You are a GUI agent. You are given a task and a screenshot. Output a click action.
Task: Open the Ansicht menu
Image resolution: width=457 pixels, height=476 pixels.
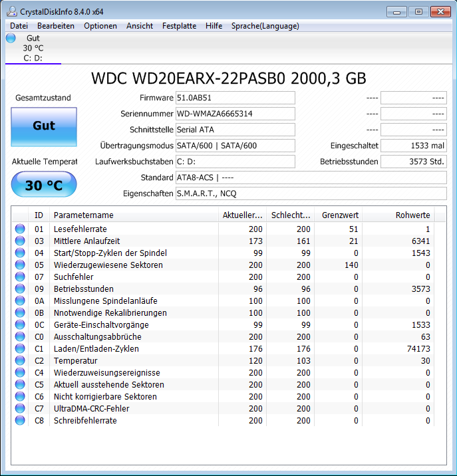140,26
